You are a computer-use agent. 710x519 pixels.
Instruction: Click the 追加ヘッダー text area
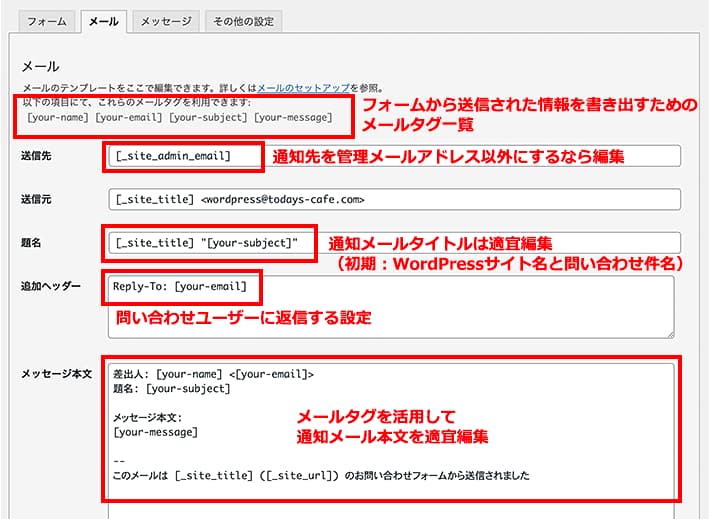pos(391,307)
